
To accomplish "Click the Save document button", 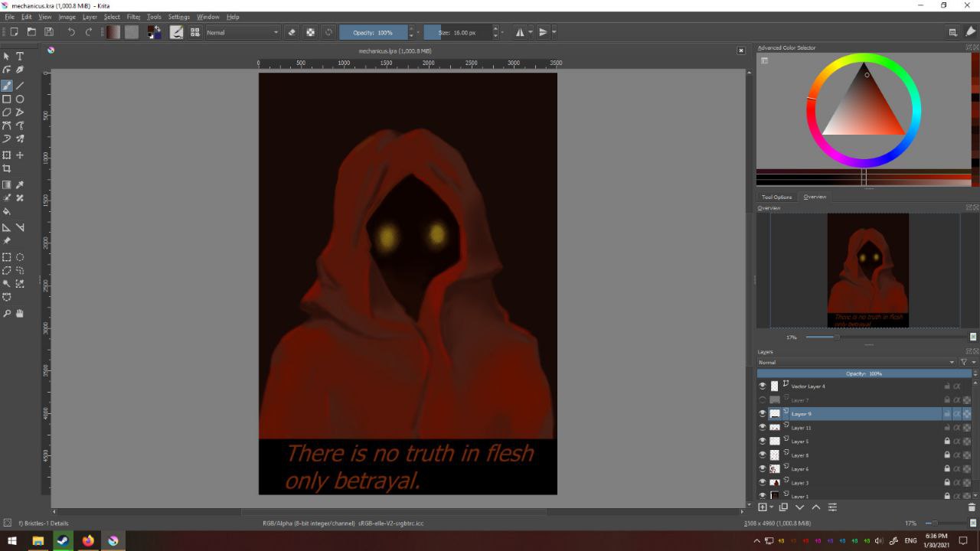I will pyautogui.click(x=49, y=32).
